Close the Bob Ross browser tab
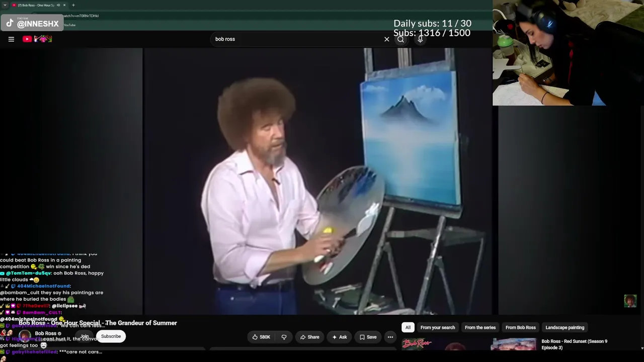 64,5
